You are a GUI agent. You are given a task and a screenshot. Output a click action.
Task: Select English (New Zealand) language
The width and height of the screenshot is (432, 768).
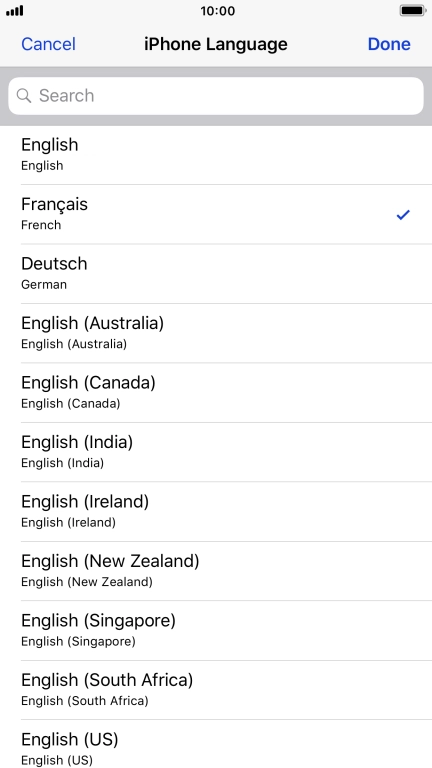pyautogui.click(x=216, y=571)
